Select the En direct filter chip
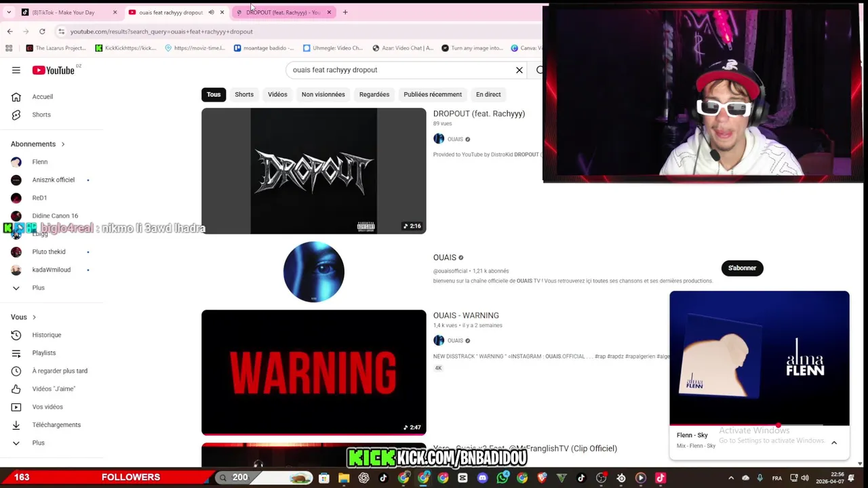The width and height of the screenshot is (868, 488). [x=488, y=94]
